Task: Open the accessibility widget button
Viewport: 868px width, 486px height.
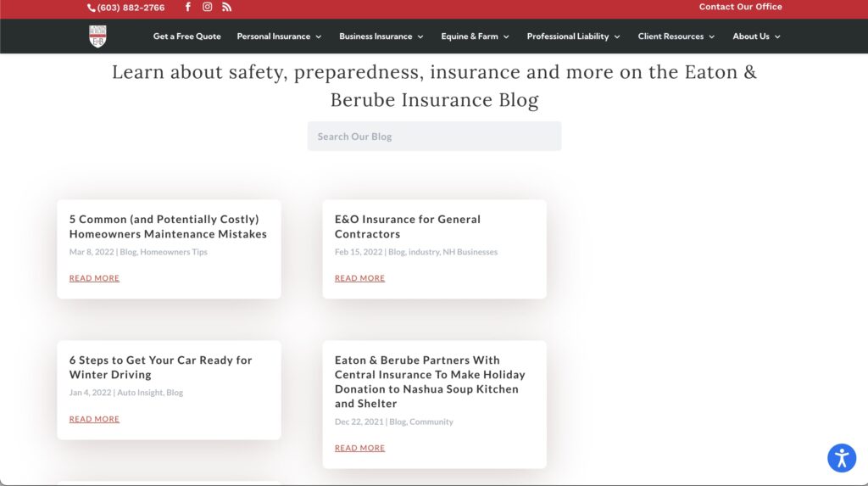Action: click(841, 458)
